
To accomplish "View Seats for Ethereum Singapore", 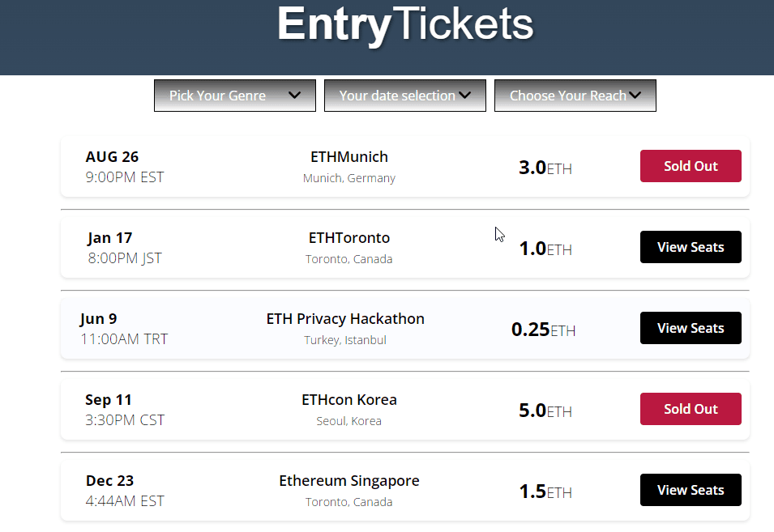I will [691, 490].
